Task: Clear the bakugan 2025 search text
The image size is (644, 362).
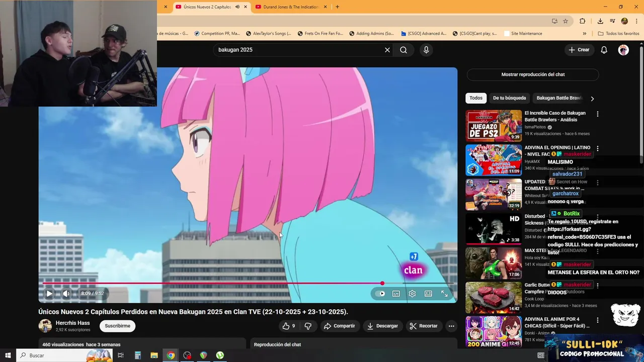Action: tap(387, 50)
